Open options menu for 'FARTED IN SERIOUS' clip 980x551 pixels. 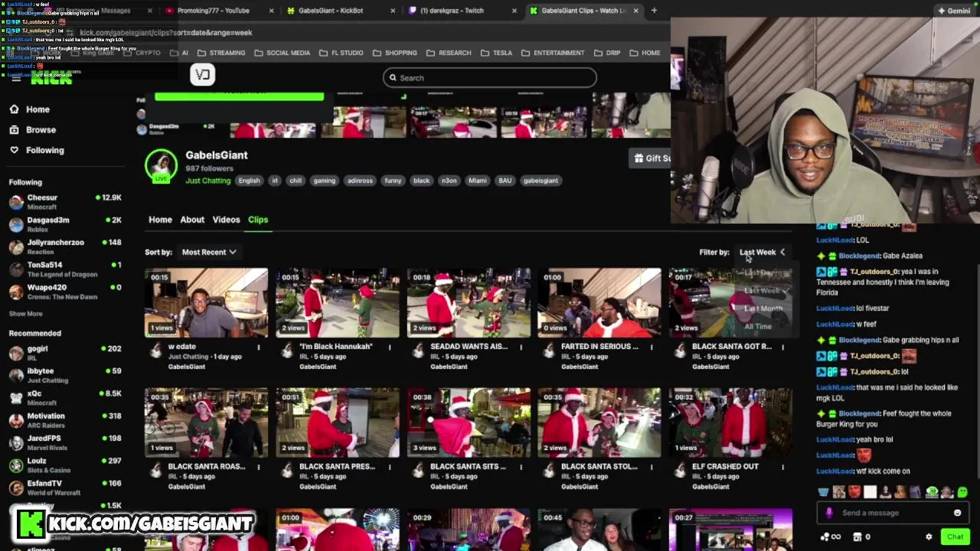coord(652,347)
